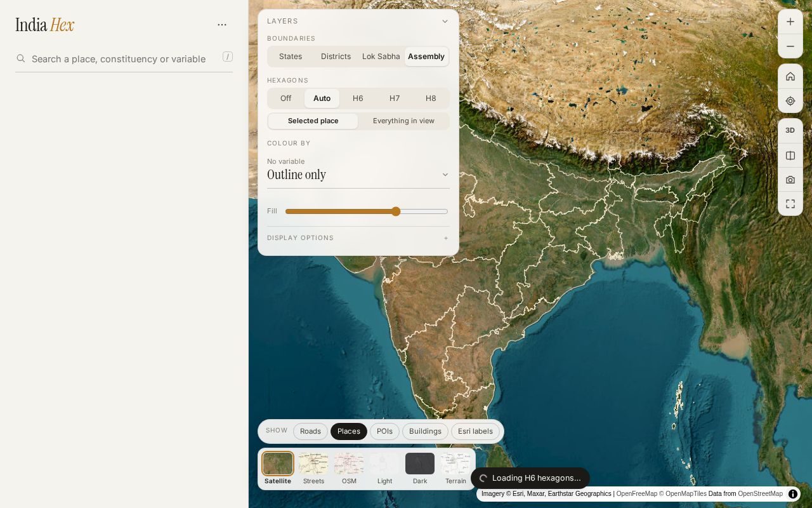
Task: Select Districts boundaries
Action: pos(336,57)
